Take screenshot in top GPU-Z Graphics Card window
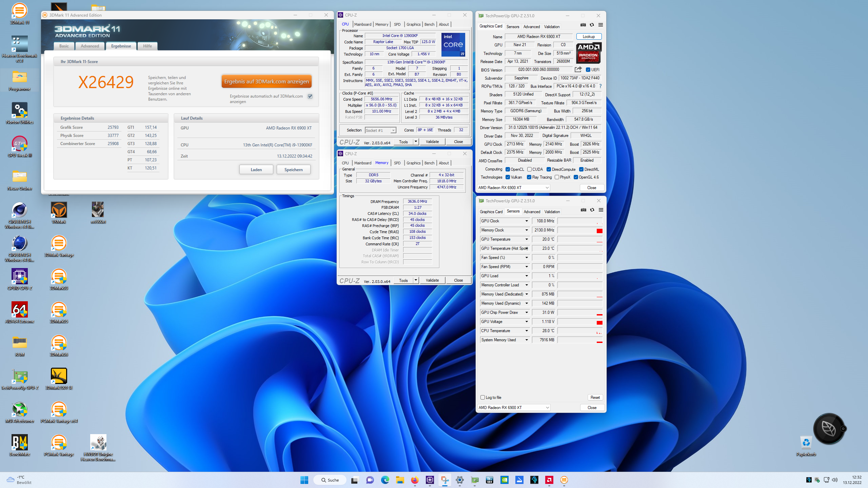868x488 pixels. 583,25
